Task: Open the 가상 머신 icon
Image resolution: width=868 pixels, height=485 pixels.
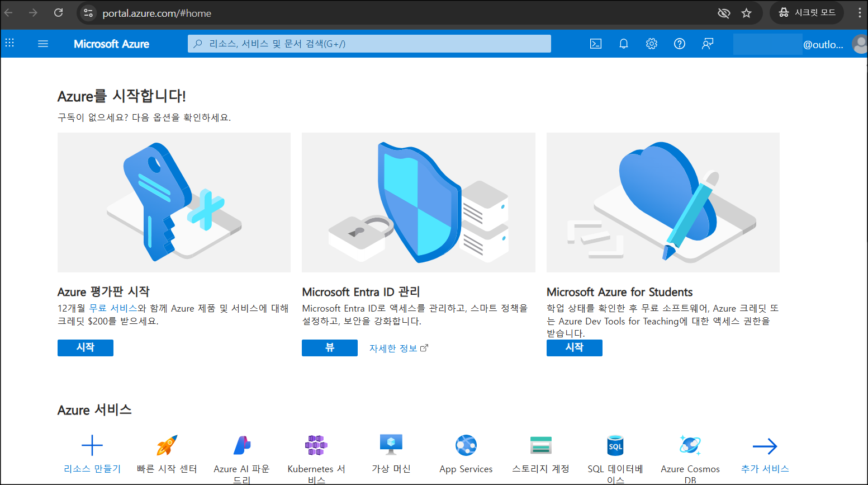Action: click(391, 446)
